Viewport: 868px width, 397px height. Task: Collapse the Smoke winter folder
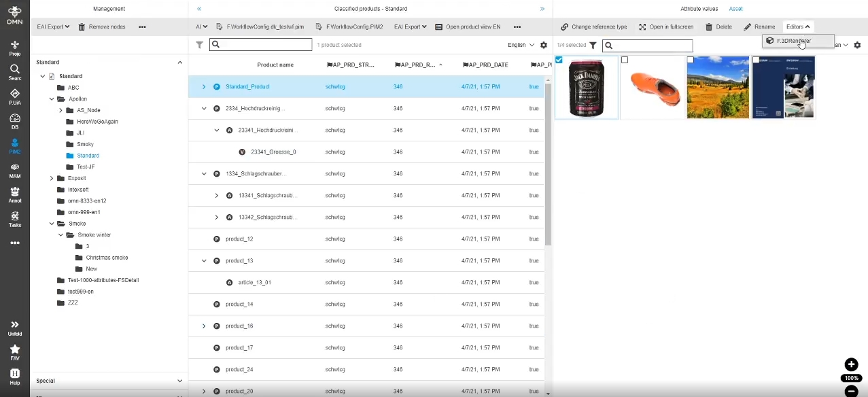pyautogui.click(x=60, y=235)
